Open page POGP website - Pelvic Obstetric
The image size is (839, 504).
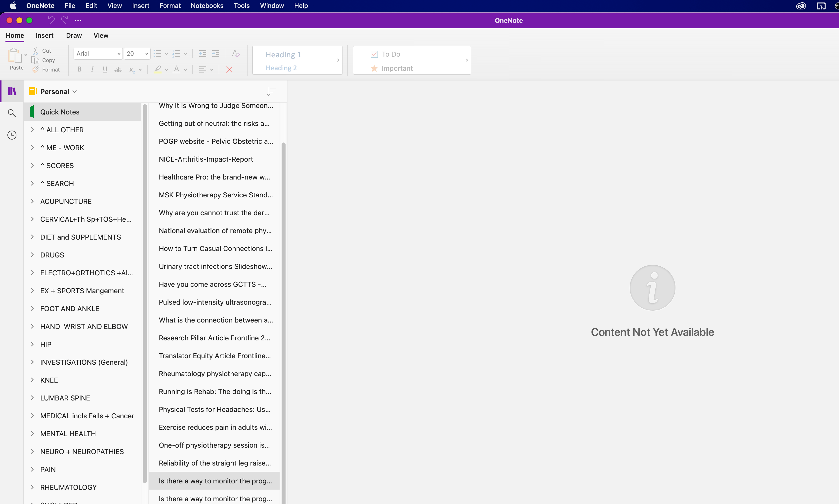[x=214, y=141]
